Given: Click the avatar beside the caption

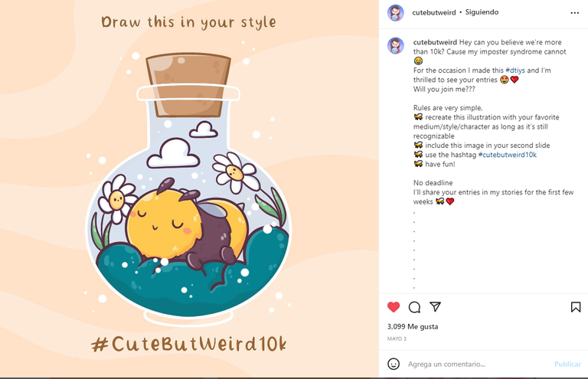Looking at the screenshot, I should click(396, 46).
